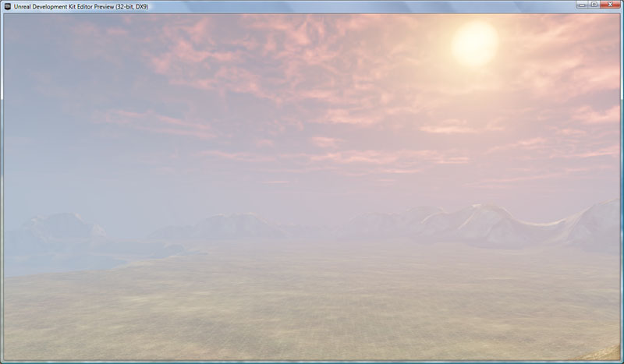Click the Unreal Development Kit window icon
624x364 pixels.
click(x=7, y=7)
